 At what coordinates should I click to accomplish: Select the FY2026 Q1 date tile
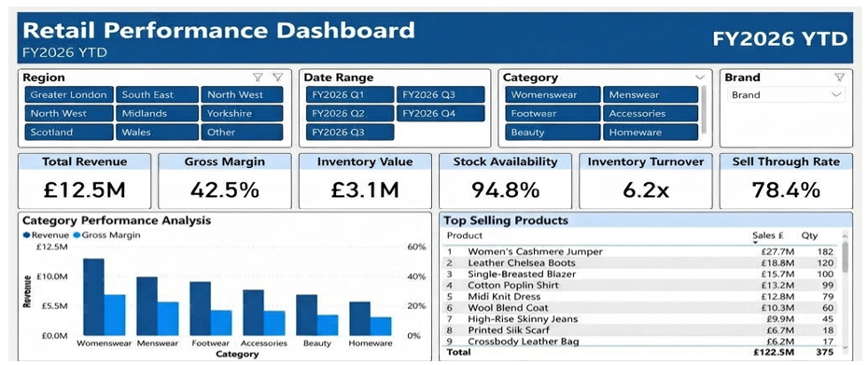pyautogui.click(x=350, y=94)
